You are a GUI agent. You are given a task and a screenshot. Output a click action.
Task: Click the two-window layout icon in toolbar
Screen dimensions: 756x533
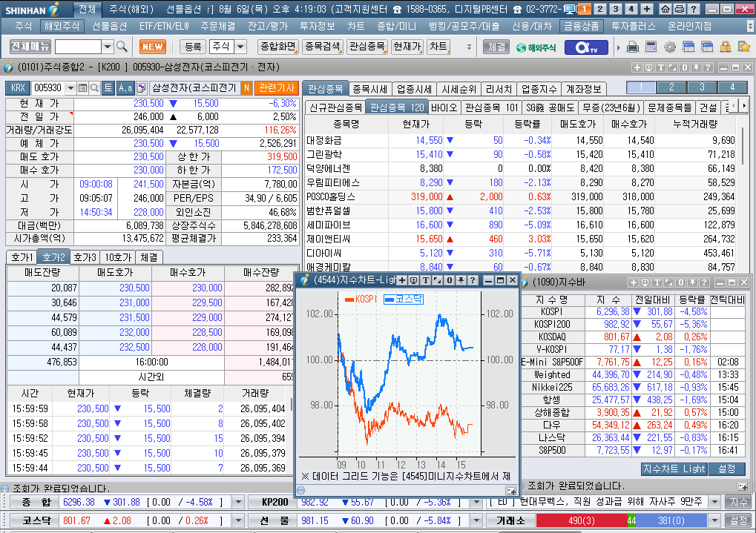click(688, 47)
